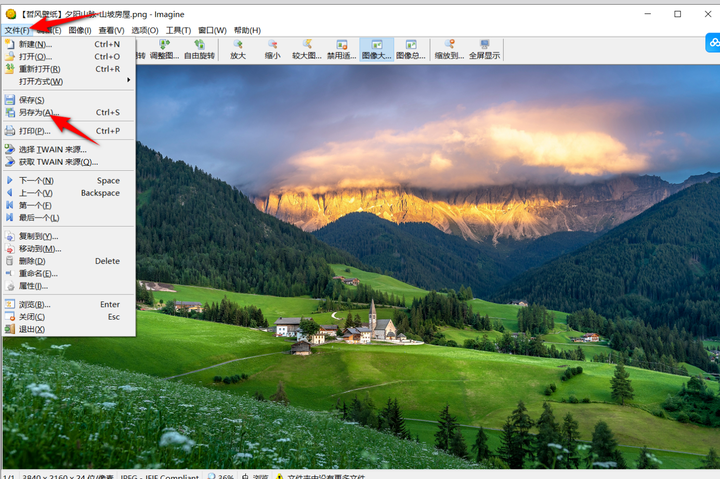Select 重新打开(R) menu entry

point(69,69)
